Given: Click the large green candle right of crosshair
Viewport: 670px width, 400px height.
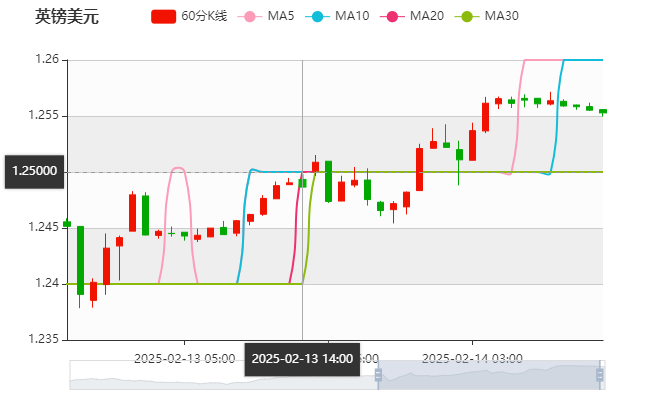Looking at the screenshot, I should 328,180.
